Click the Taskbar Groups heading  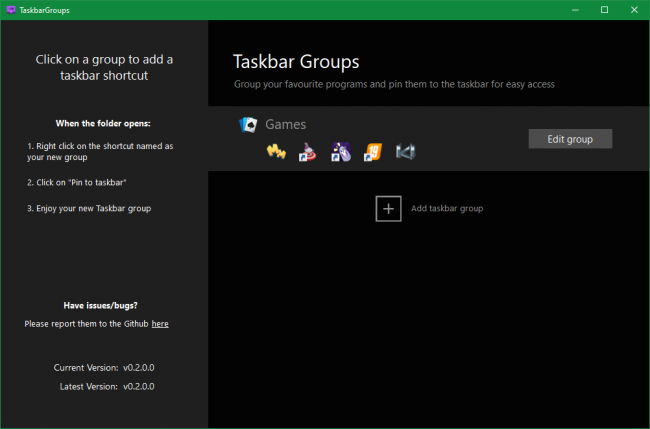[296, 62]
